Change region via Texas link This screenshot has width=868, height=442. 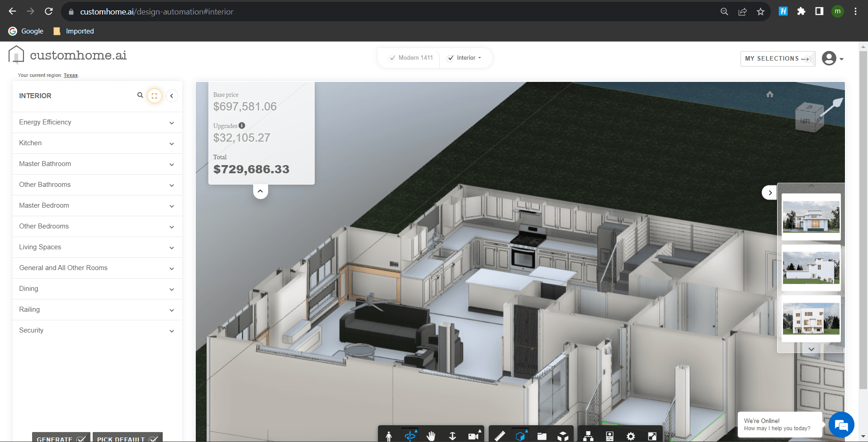[71, 75]
